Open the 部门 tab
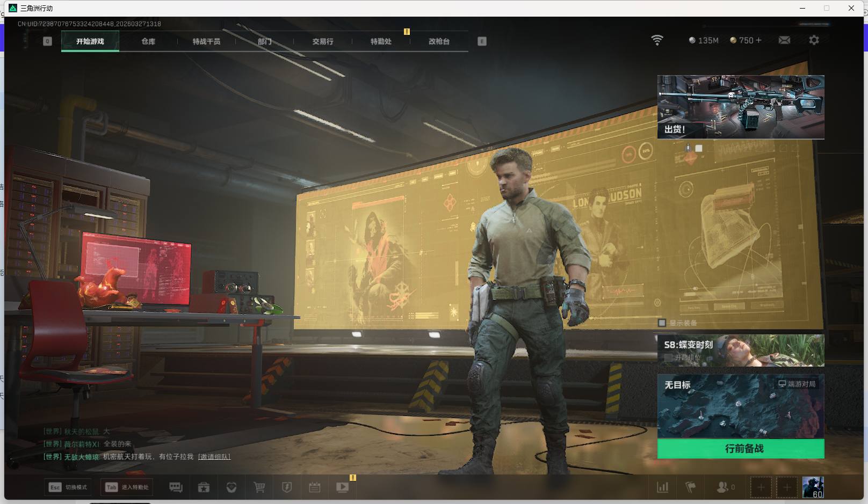Screen dimensions: 868x504 coord(264,41)
